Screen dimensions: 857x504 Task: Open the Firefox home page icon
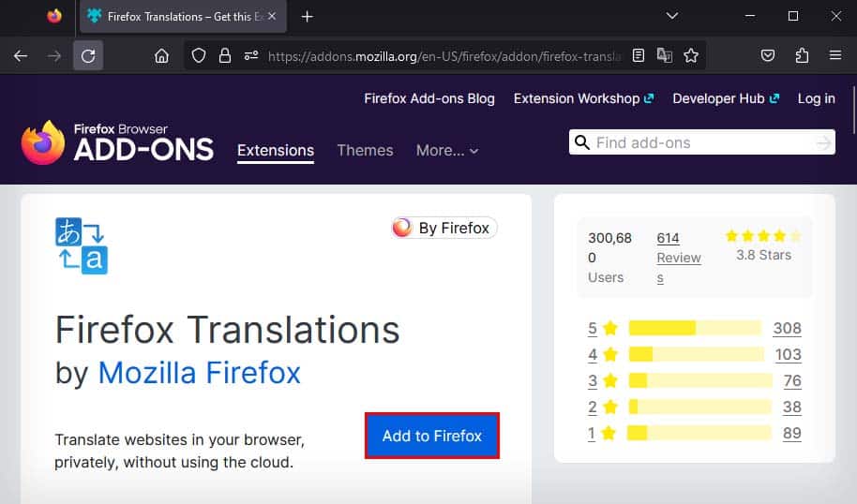coord(162,55)
